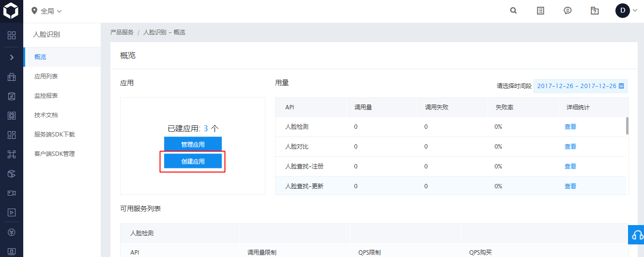Click 查看 link for 人脸检测 row
The width and height of the screenshot is (644, 257).
click(570, 127)
